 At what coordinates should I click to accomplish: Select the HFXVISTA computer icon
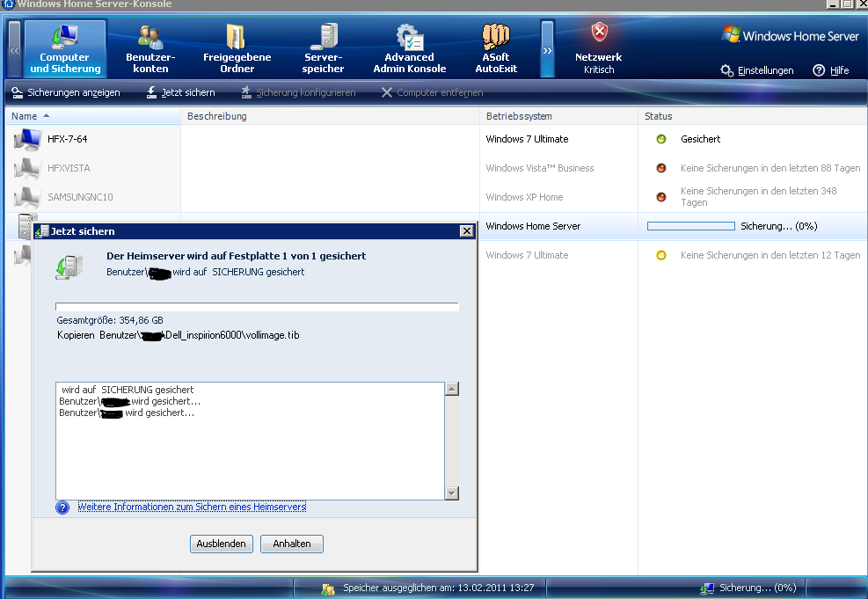tap(27, 168)
